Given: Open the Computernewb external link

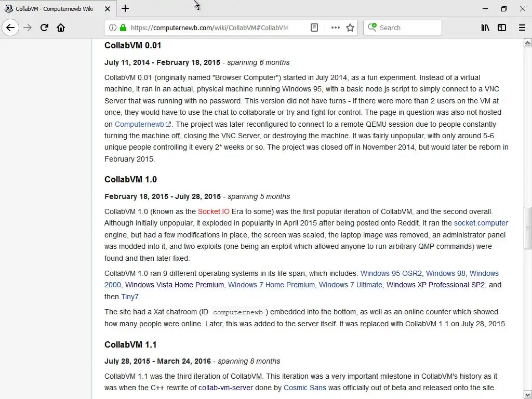Looking at the screenshot, I should pyautogui.click(x=142, y=124).
